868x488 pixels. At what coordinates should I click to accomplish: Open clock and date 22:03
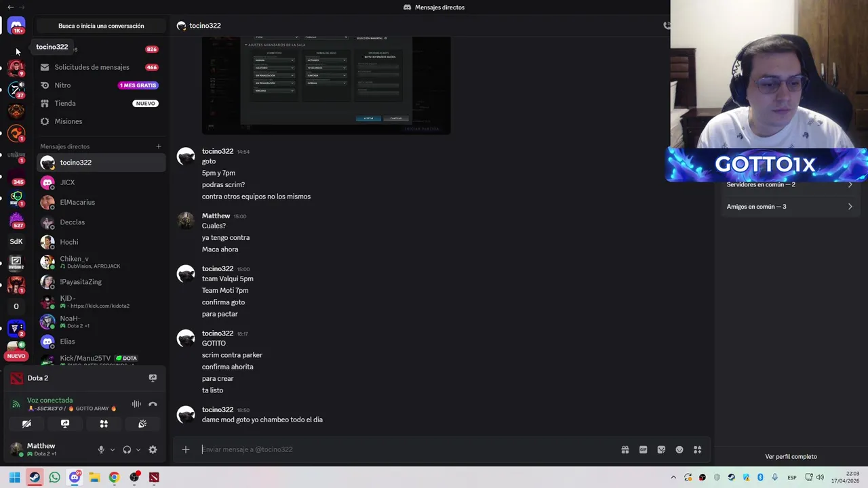pos(847,477)
